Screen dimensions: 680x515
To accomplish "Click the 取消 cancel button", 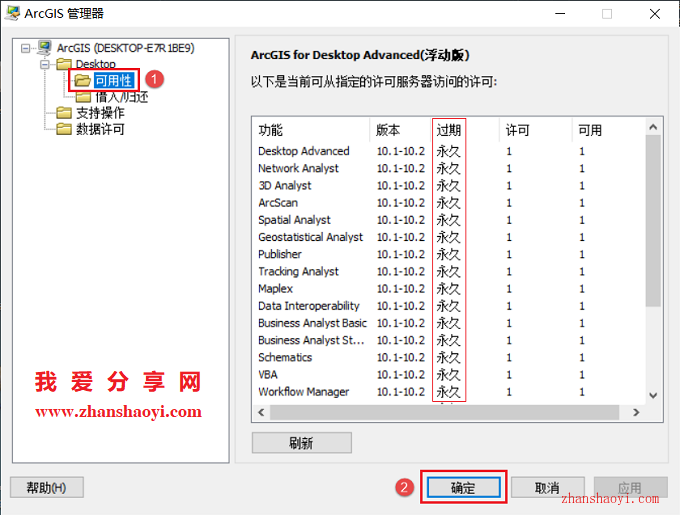I will pyautogui.click(x=547, y=488).
